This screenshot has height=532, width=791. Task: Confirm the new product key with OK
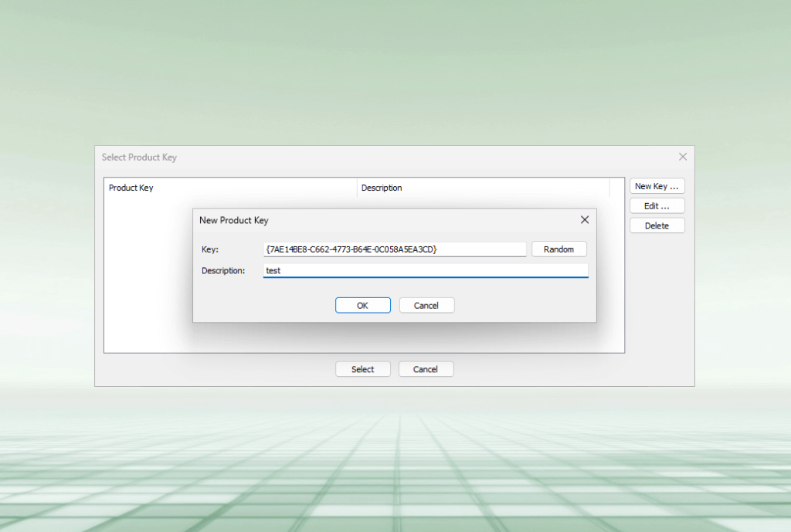pyautogui.click(x=362, y=305)
